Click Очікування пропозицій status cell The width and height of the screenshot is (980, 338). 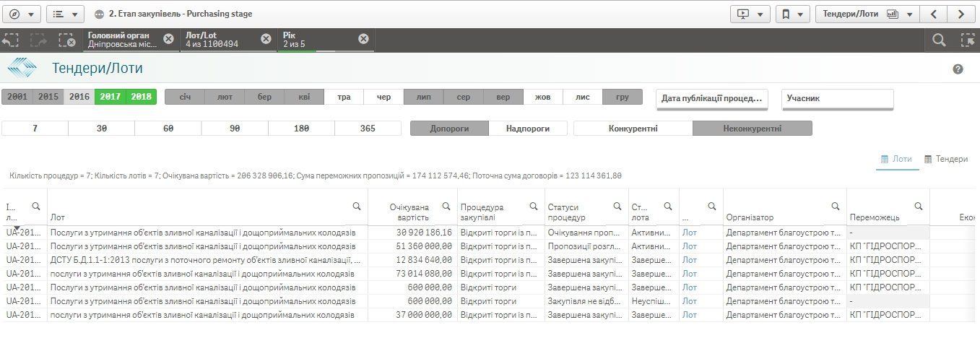pos(586,233)
